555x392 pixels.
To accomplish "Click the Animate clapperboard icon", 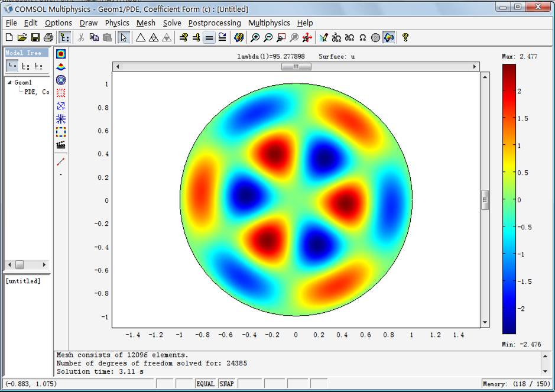I will click(61, 145).
